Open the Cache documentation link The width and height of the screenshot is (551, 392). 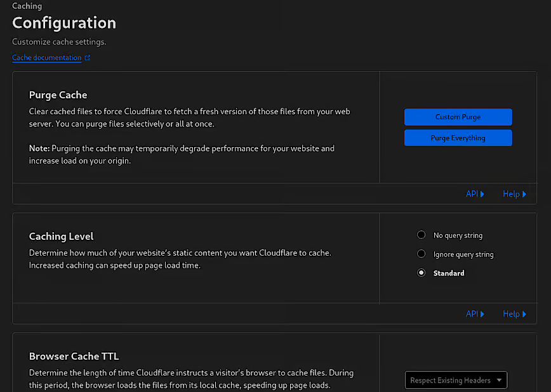click(x=47, y=58)
